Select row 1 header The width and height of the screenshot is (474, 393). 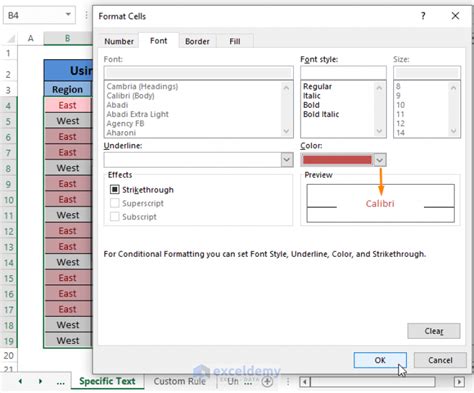tap(8, 53)
